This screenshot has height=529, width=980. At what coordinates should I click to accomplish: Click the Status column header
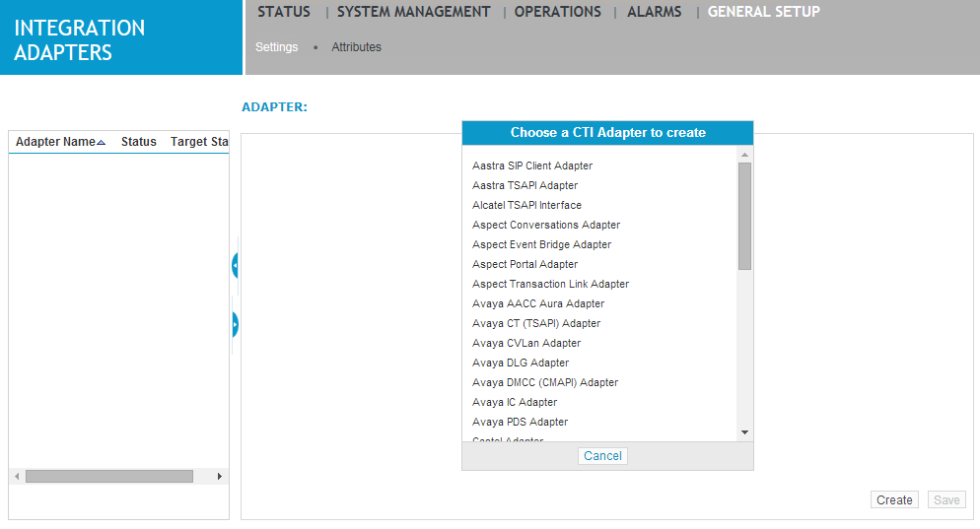[139, 142]
